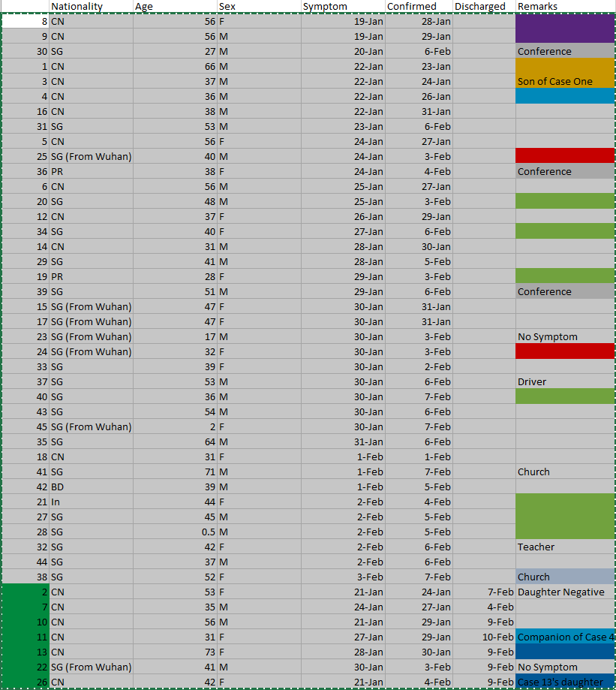This screenshot has height=690, width=616.
Task: Click the purple remarks cell for case 8
Action: point(565,21)
